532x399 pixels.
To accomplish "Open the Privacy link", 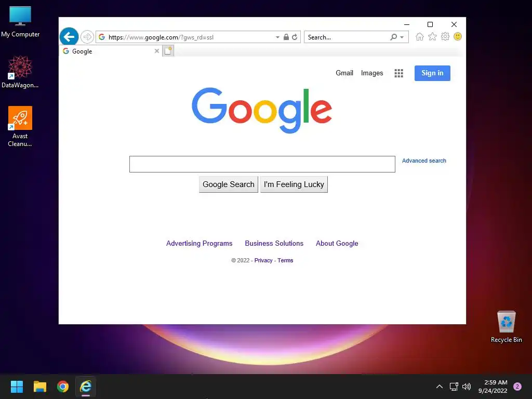I will point(263,261).
